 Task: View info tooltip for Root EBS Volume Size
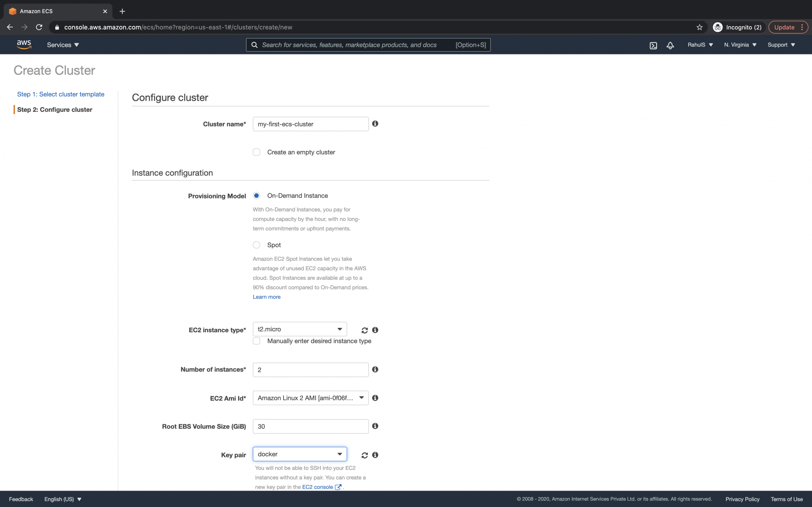coord(375,426)
